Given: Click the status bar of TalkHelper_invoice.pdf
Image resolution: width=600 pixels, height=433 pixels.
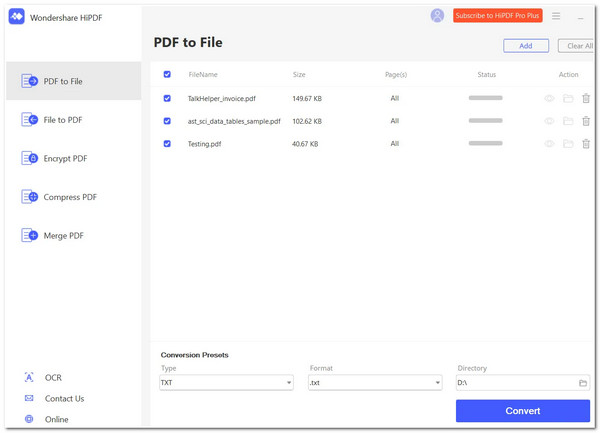Looking at the screenshot, I should click(x=485, y=98).
